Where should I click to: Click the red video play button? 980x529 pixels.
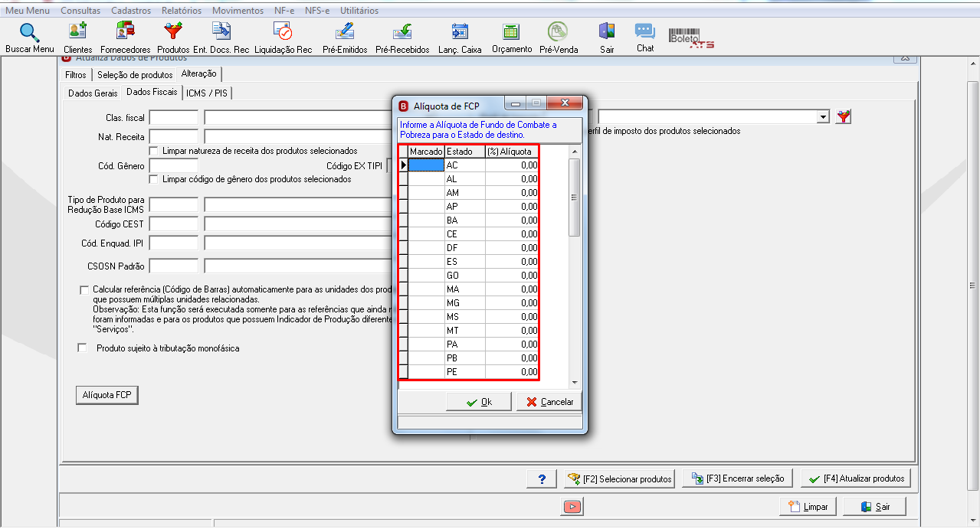tap(571, 506)
